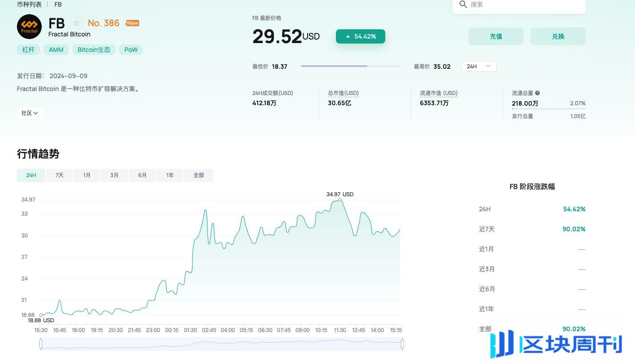Screen dimensions: 635x364
Task: Click the 24H成交额 value 412.18万
Action: point(264,103)
